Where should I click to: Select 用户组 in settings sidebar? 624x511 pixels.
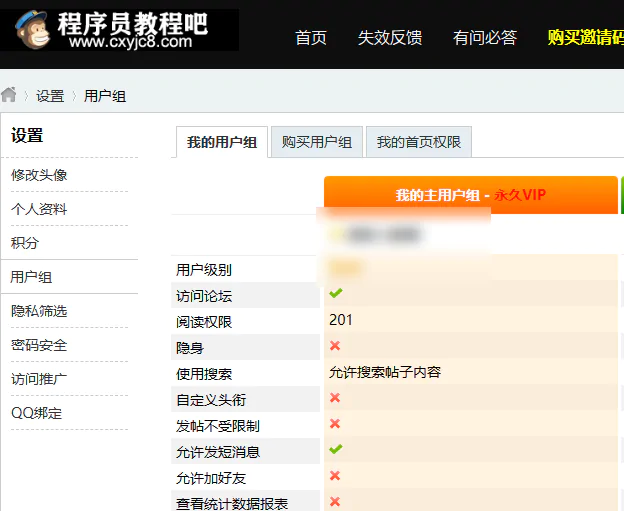[31, 277]
